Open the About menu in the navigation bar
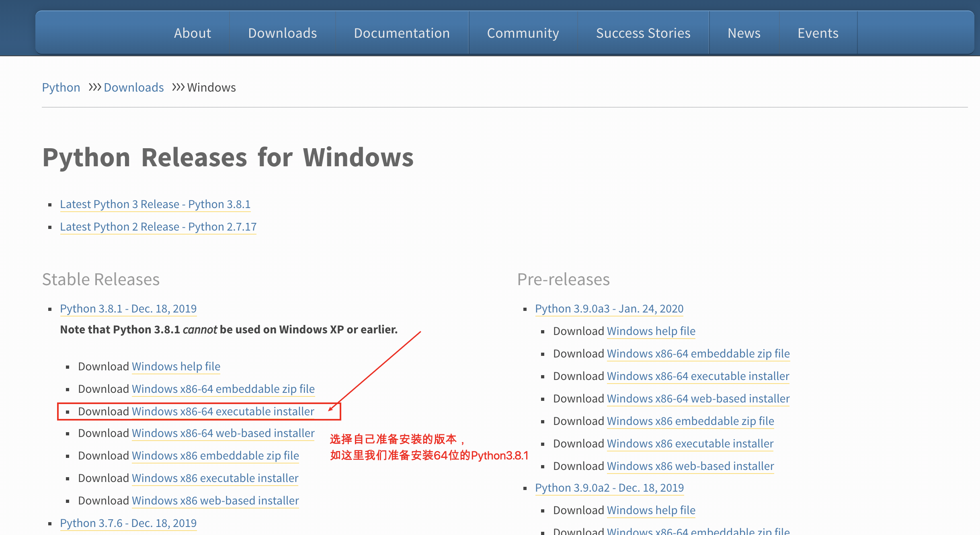 point(192,33)
